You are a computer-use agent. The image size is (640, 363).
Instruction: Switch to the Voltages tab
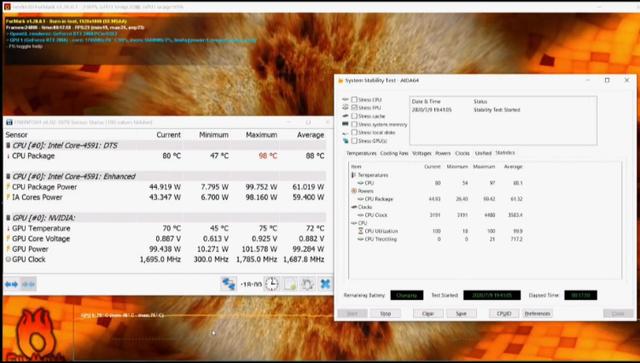(x=422, y=153)
